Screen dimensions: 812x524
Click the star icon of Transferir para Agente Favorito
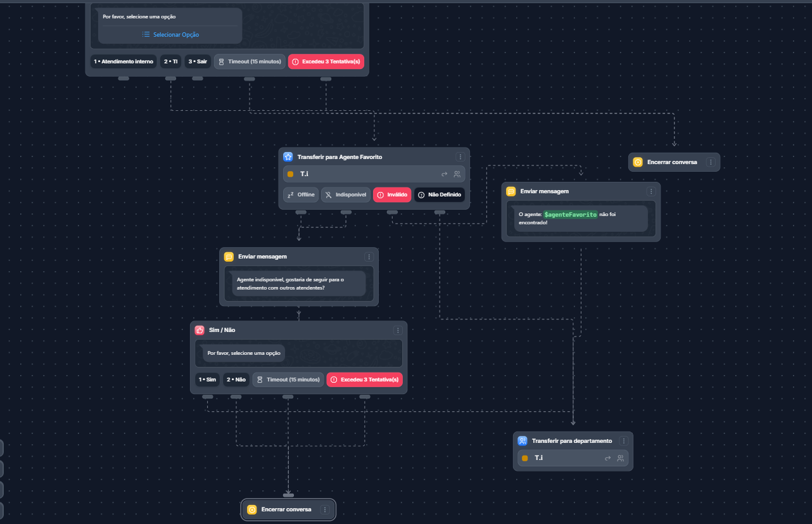click(288, 157)
